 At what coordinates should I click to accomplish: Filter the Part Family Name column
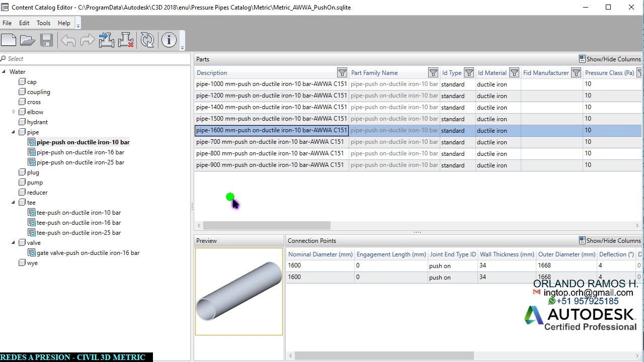click(433, 73)
